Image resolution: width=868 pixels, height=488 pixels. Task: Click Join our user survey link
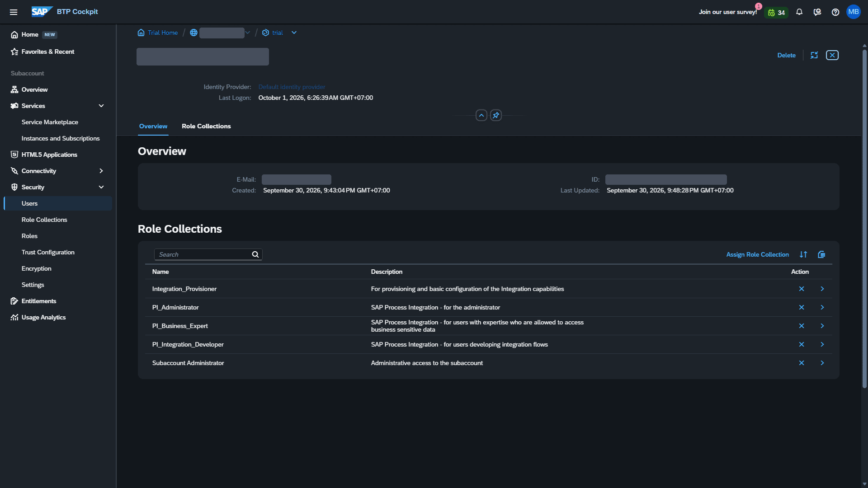(728, 12)
